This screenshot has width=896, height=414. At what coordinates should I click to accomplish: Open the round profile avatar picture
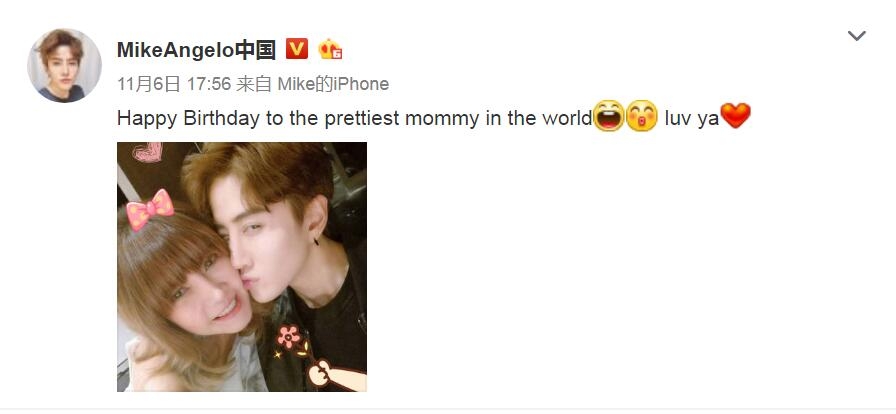click(x=64, y=65)
